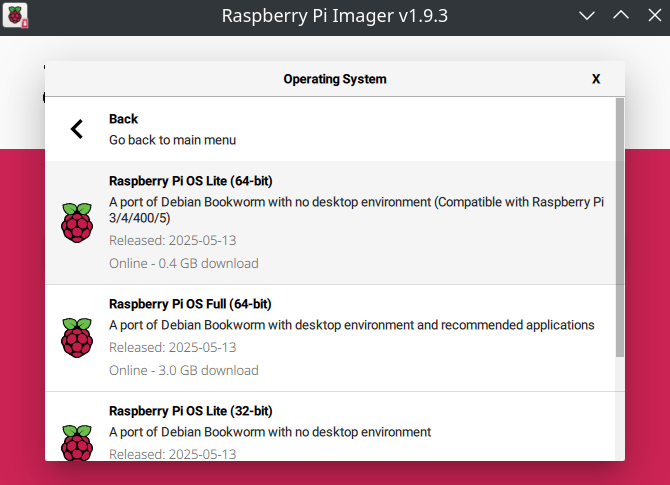The image size is (670, 485).
Task: Click the 'Operating System' dialog heading
Action: coord(335,79)
